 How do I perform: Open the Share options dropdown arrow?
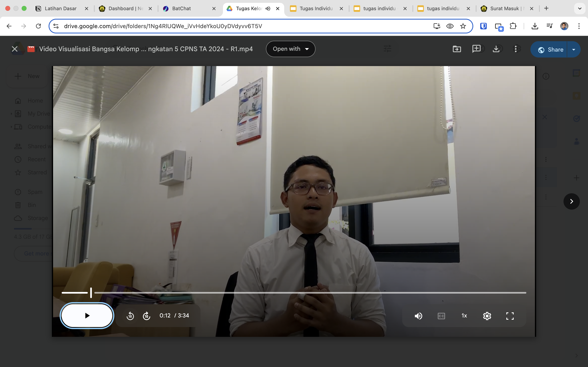(x=574, y=50)
